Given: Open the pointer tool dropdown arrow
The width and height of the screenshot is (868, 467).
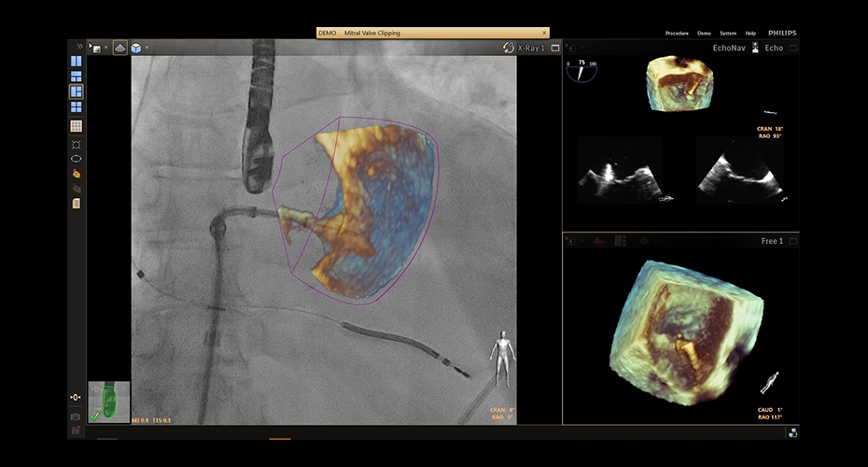Looking at the screenshot, I should click(x=105, y=48).
